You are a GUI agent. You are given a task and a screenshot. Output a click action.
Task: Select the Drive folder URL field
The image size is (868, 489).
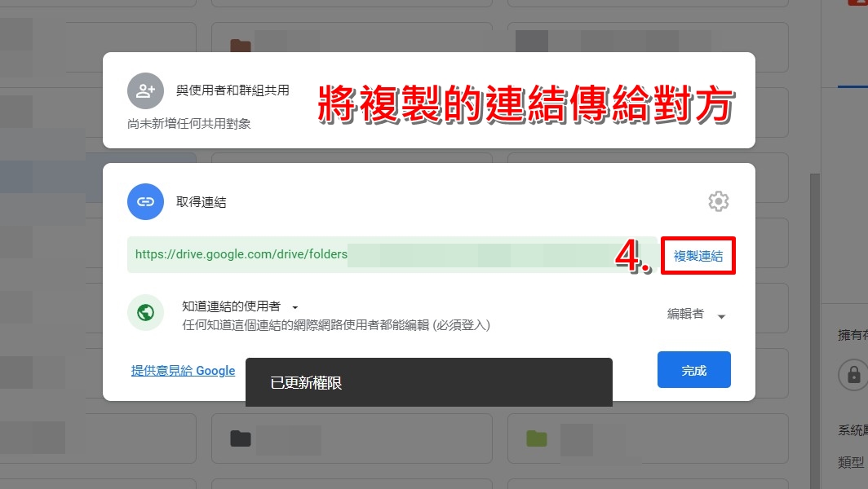click(392, 254)
